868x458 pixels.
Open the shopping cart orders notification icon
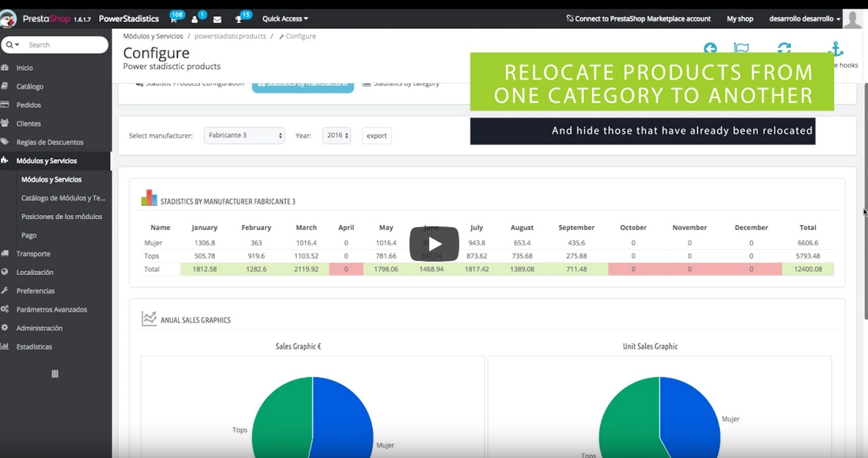pyautogui.click(x=174, y=19)
